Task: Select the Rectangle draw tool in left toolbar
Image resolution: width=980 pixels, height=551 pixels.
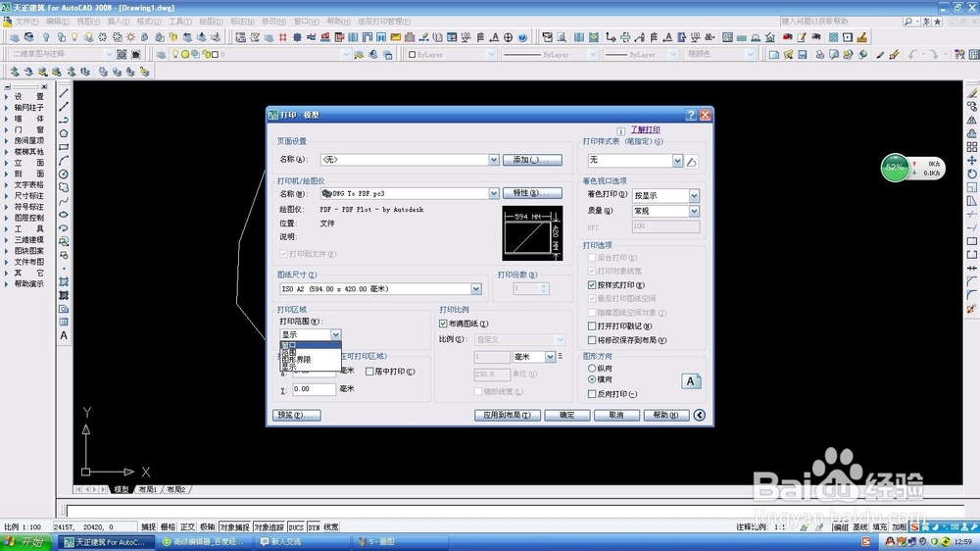Action: point(64,147)
